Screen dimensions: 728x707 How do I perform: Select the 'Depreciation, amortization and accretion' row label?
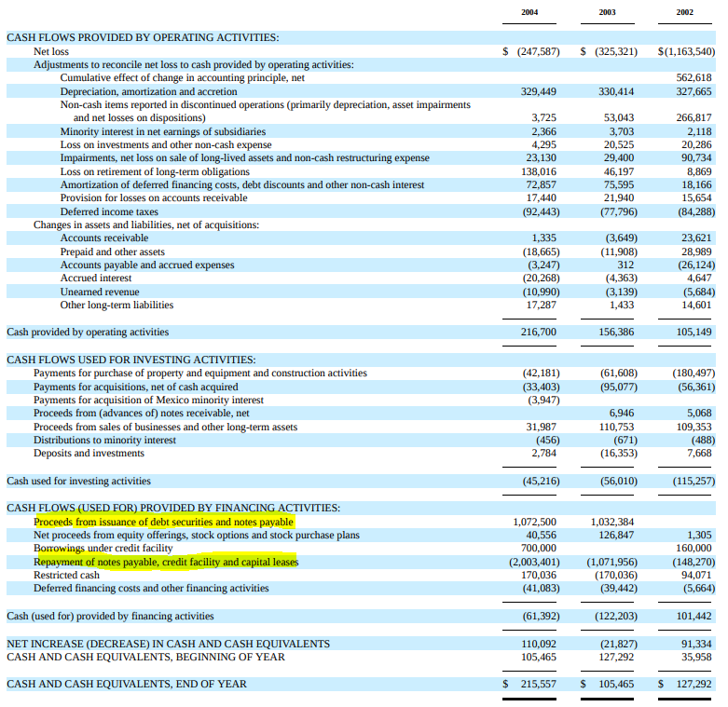148,92
